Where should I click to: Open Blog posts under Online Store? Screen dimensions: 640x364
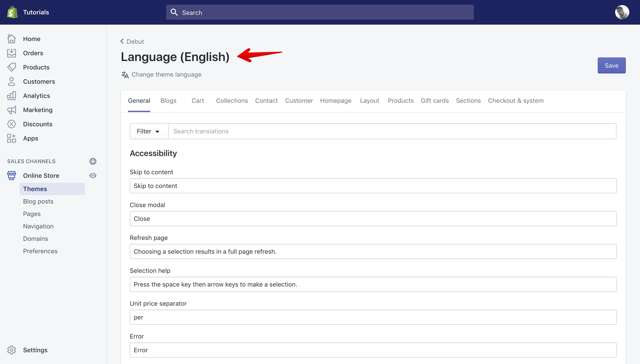(x=38, y=202)
